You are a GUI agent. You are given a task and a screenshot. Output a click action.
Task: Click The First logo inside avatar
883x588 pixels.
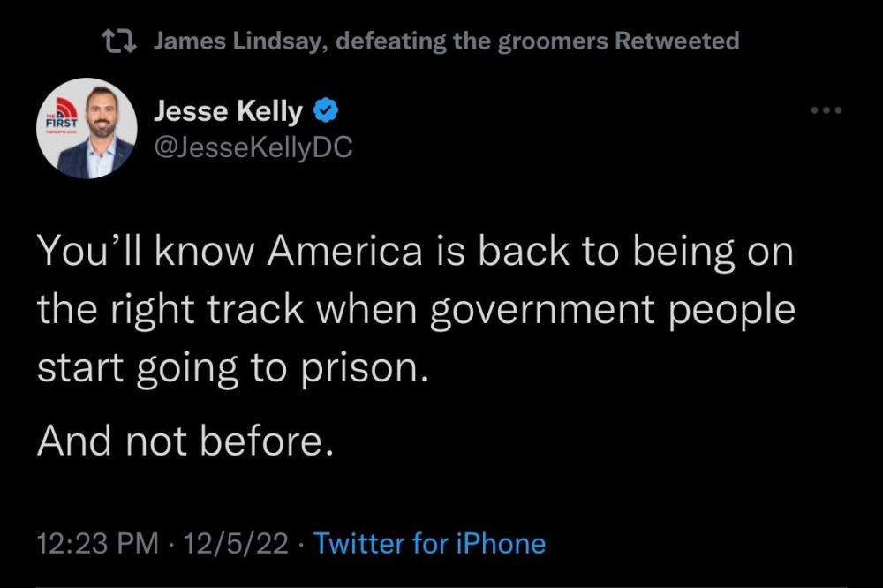[61, 116]
